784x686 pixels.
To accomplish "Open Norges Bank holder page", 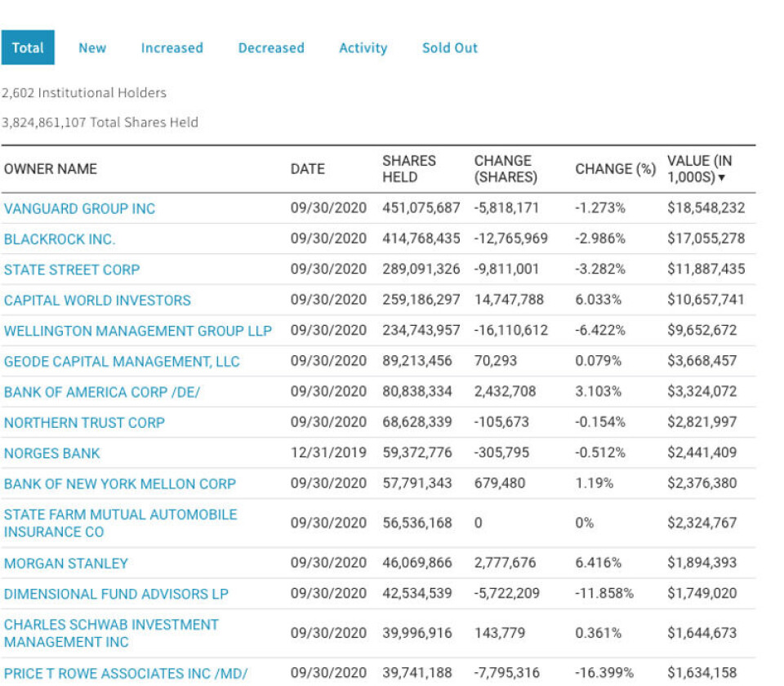I will click(52, 453).
